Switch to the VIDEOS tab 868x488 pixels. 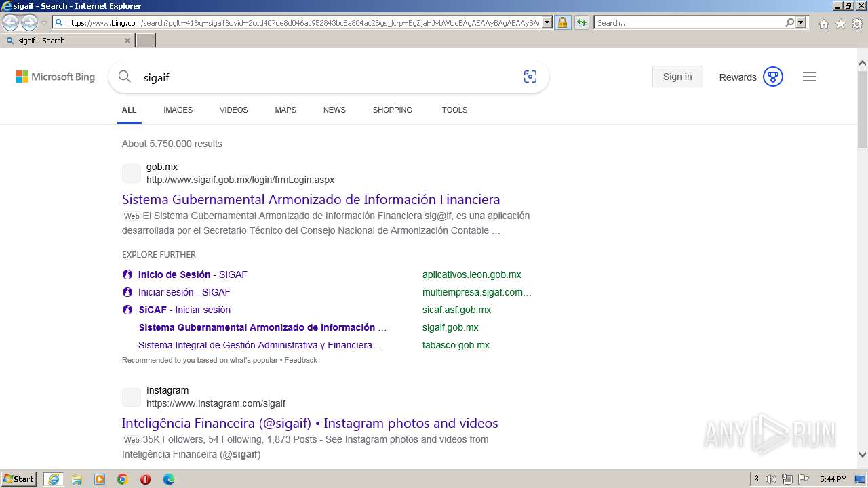(x=233, y=110)
